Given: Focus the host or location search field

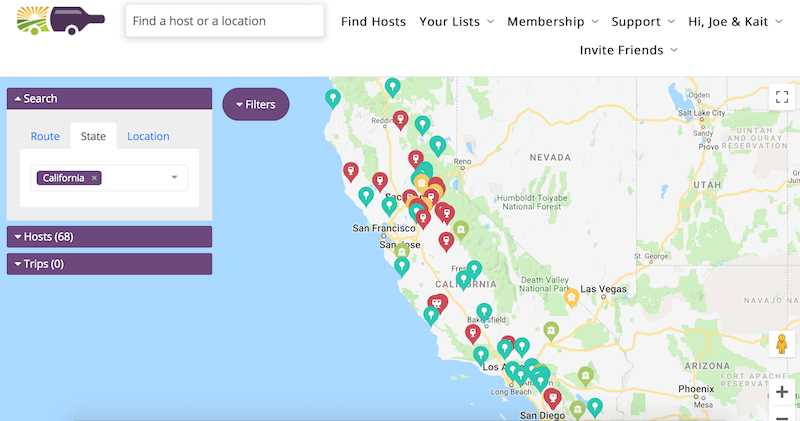Looking at the screenshot, I should pos(225,21).
